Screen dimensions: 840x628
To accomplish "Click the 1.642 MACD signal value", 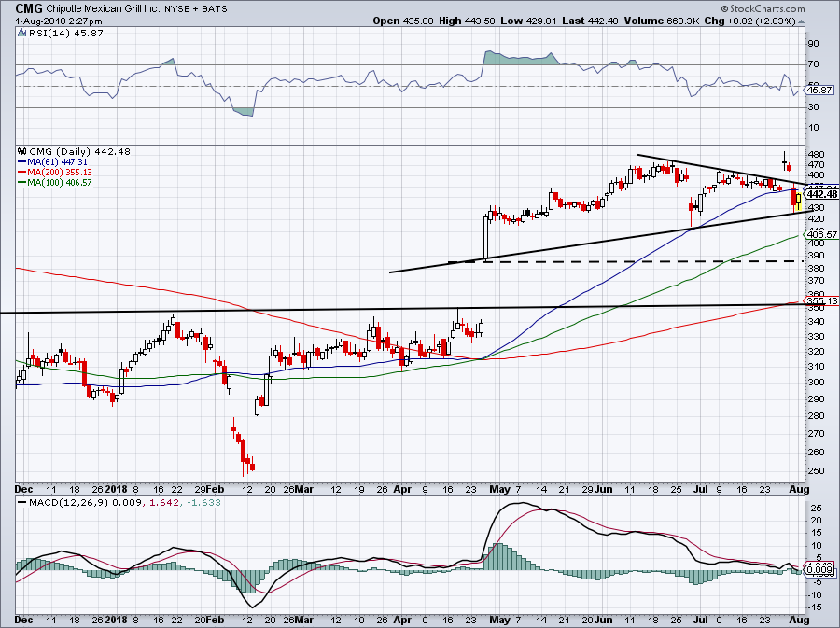I will pyautogui.click(x=164, y=503).
